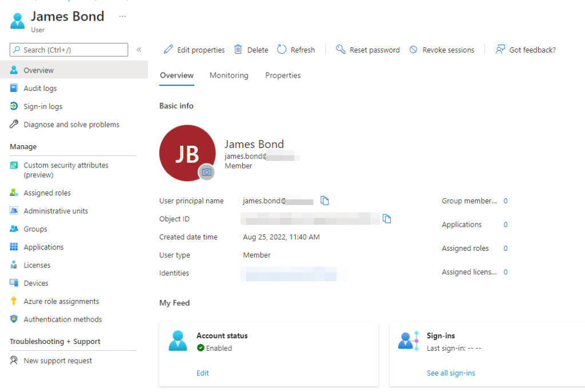Click the Got feedback? link text
Viewport: 585px width, 392px height.
[x=532, y=50]
